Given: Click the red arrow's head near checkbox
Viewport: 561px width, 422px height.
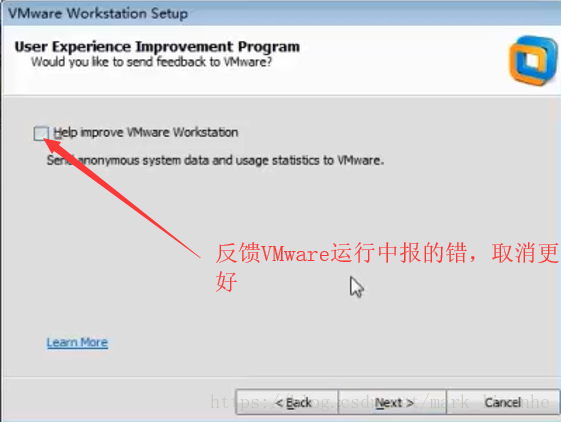Looking at the screenshot, I should click(x=53, y=145).
